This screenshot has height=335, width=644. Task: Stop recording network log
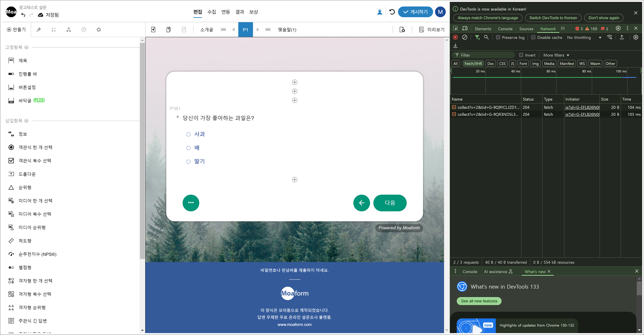pos(455,37)
